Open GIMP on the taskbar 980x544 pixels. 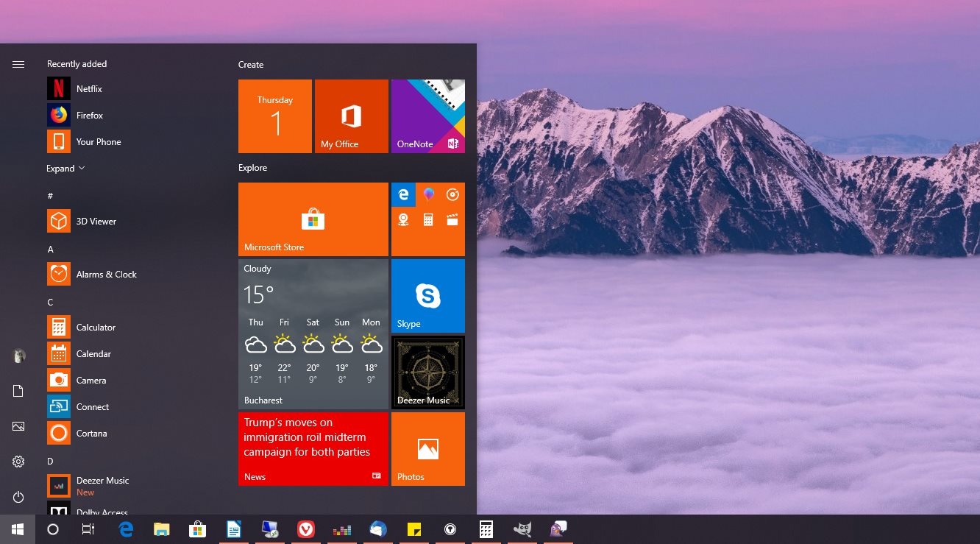tap(522, 529)
